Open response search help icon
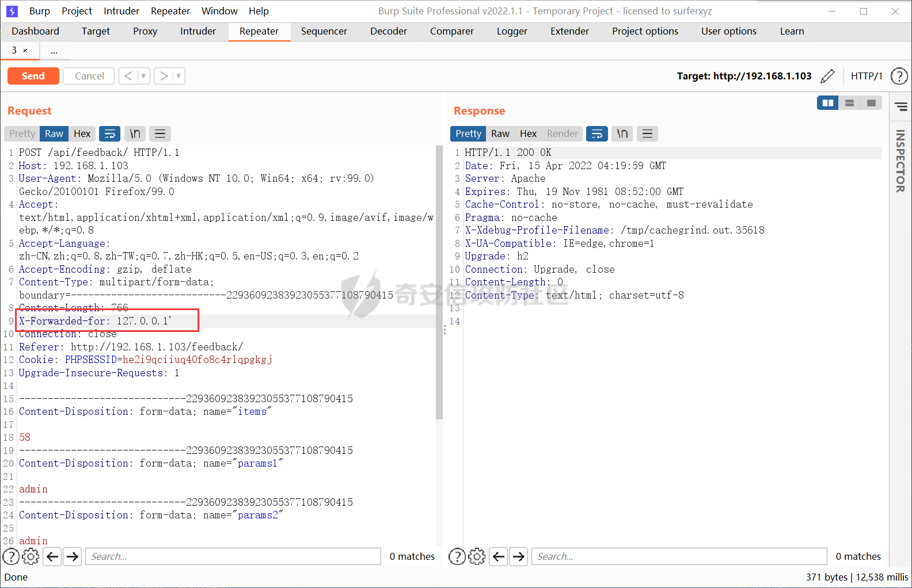Image resolution: width=912 pixels, height=588 pixels. click(x=457, y=556)
